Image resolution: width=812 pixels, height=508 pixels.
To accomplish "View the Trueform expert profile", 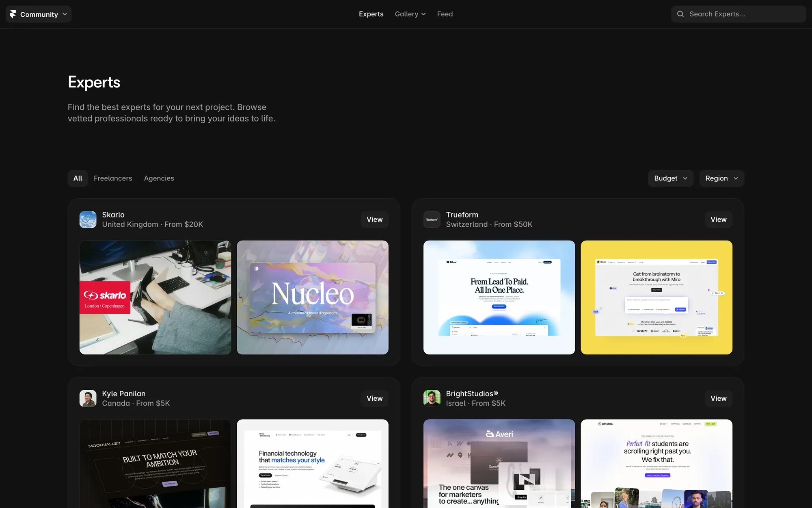I will click(719, 219).
